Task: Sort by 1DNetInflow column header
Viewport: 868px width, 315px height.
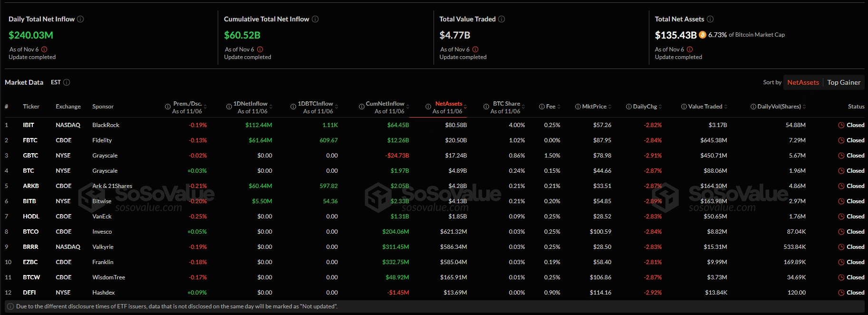Action: tap(250, 104)
